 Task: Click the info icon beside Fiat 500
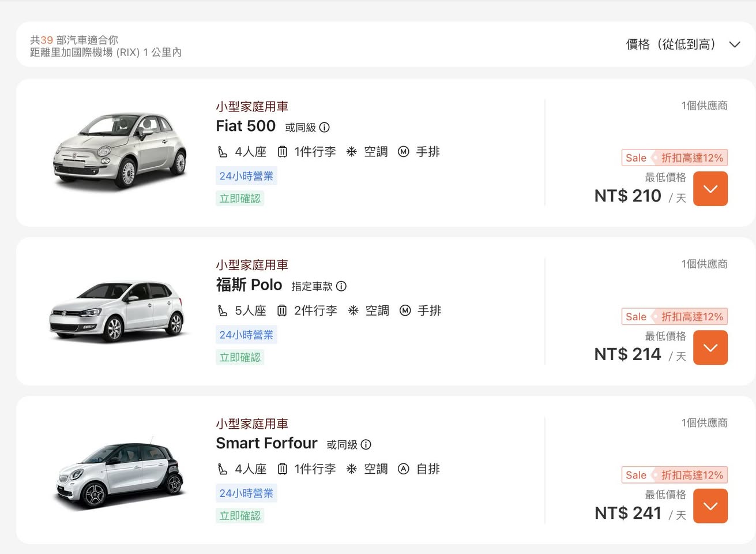click(x=325, y=128)
